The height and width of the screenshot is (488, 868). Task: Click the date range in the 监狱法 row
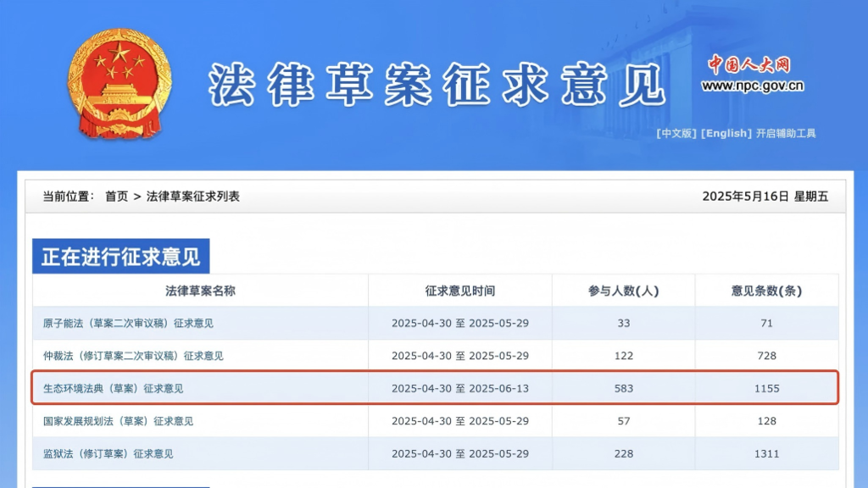[x=460, y=454]
